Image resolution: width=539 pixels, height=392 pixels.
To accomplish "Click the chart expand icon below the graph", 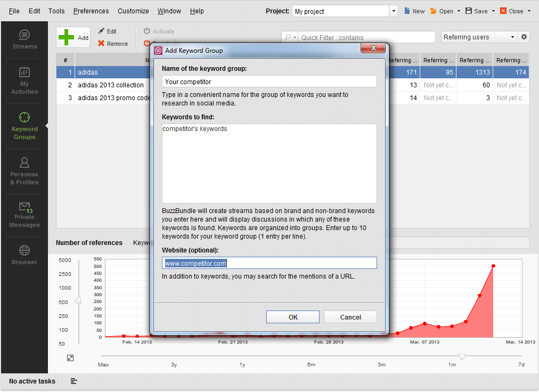I will point(70,357).
